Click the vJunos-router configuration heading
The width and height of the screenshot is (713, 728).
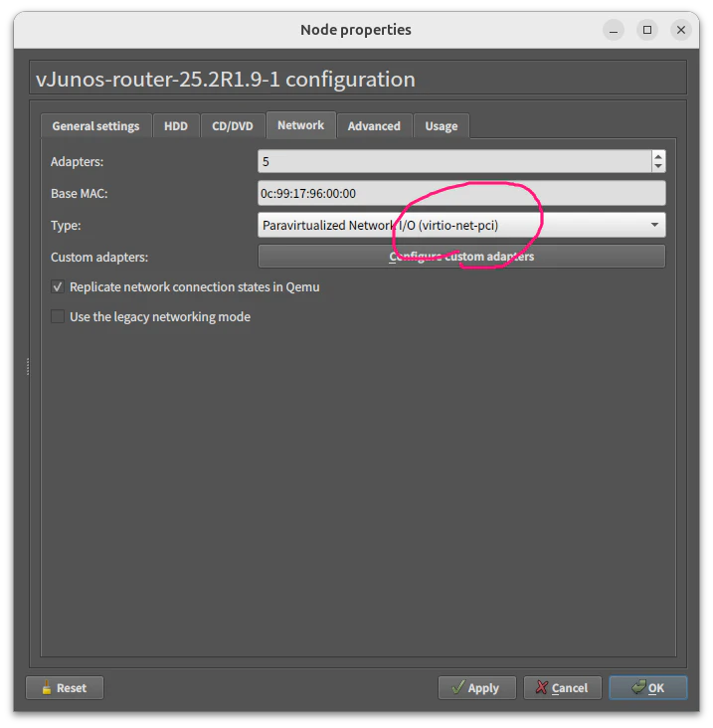226,79
